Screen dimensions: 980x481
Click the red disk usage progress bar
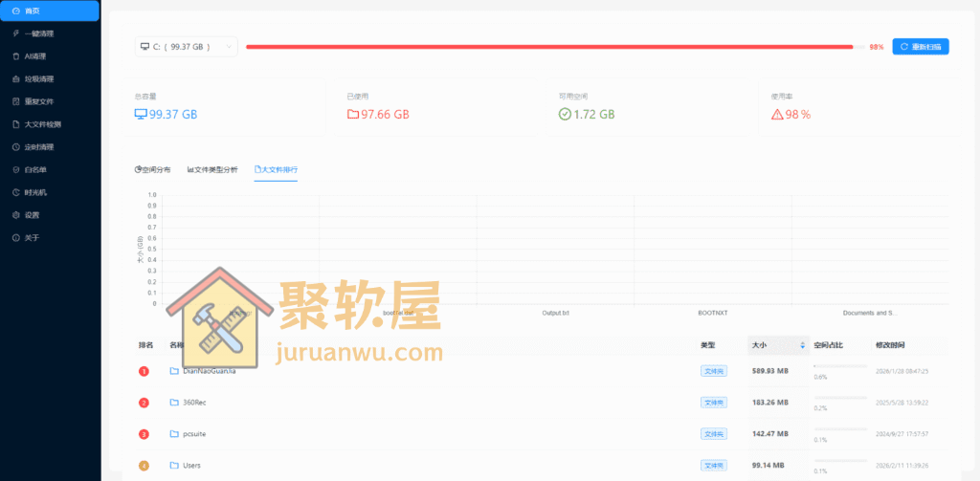(556, 47)
